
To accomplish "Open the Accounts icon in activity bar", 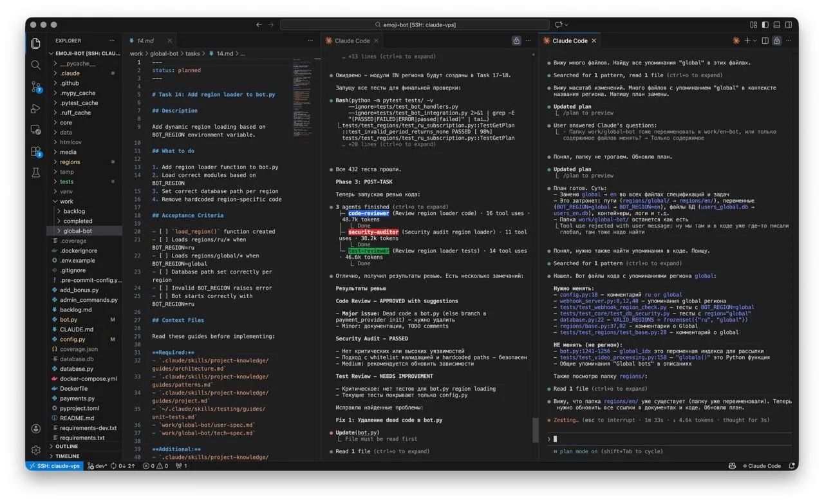I will (36, 429).
